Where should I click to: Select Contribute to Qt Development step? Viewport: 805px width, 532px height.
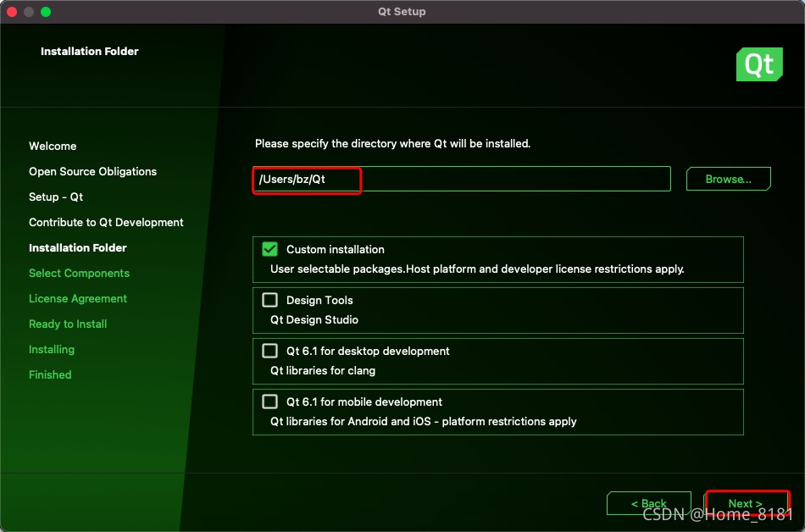106,223
